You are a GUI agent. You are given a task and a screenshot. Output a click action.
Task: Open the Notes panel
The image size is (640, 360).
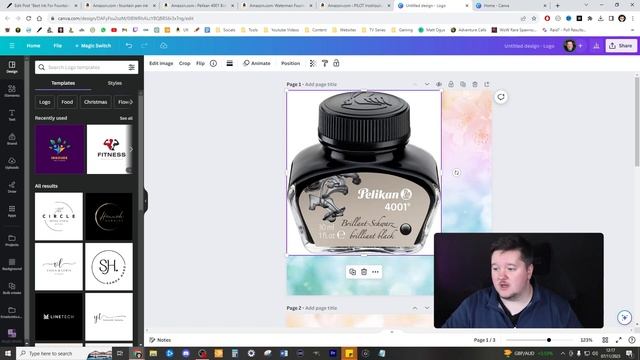pos(160,340)
